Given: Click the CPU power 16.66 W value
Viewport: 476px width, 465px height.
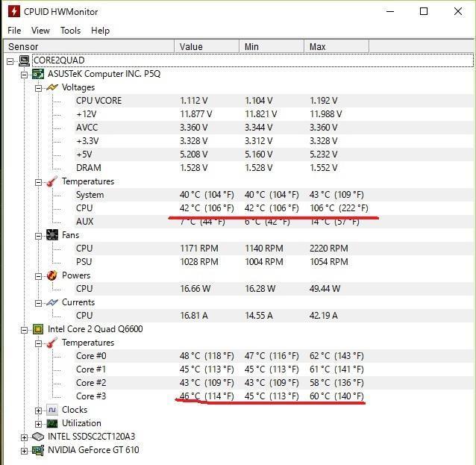Looking at the screenshot, I should [x=195, y=289].
